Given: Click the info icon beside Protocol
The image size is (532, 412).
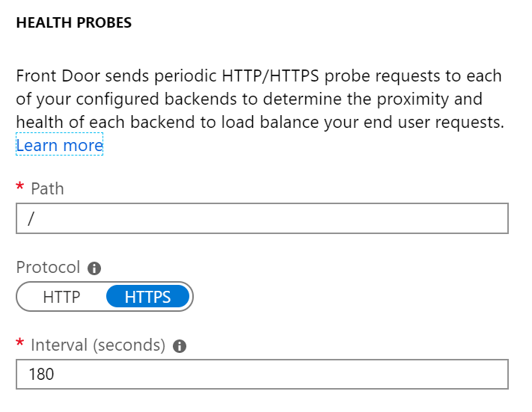Looking at the screenshot, I should click(x=94, y=268).
